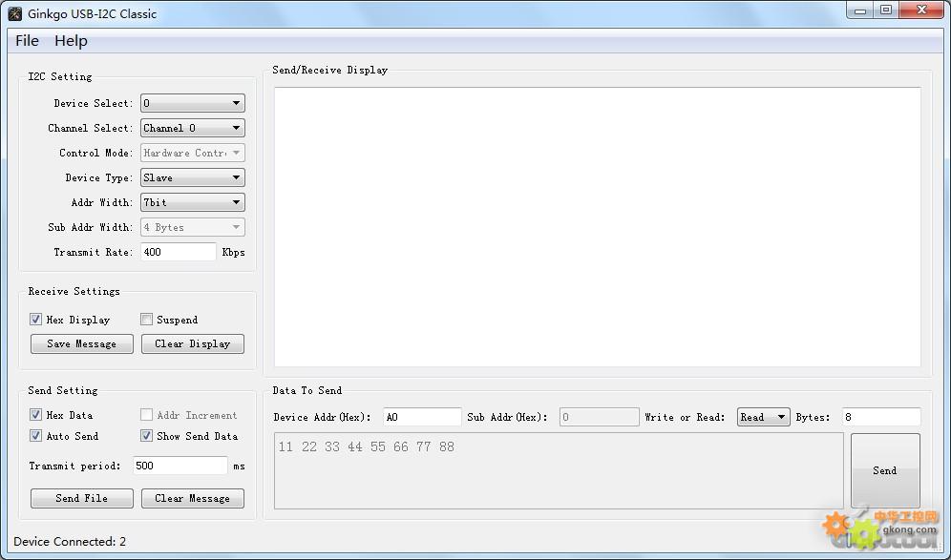Open the disabled Control Mode dropdown
Screen dimensions: 951x560
point(193,153)
